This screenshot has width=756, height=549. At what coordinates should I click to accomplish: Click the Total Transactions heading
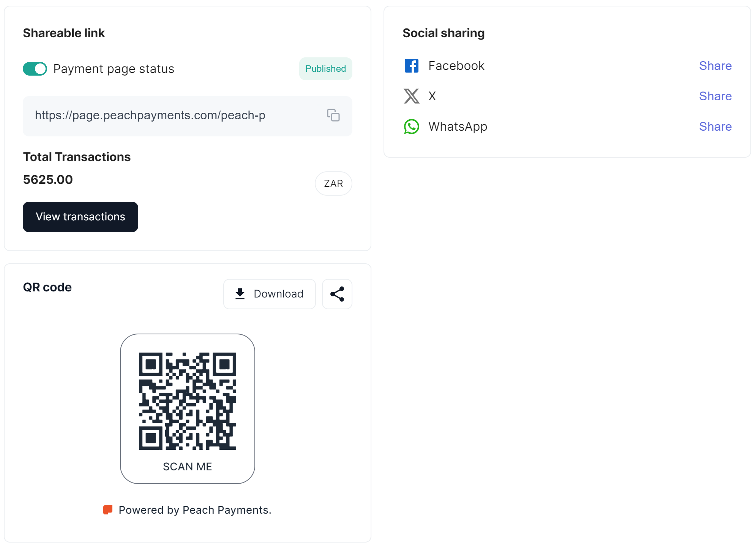tap(77, 157)
